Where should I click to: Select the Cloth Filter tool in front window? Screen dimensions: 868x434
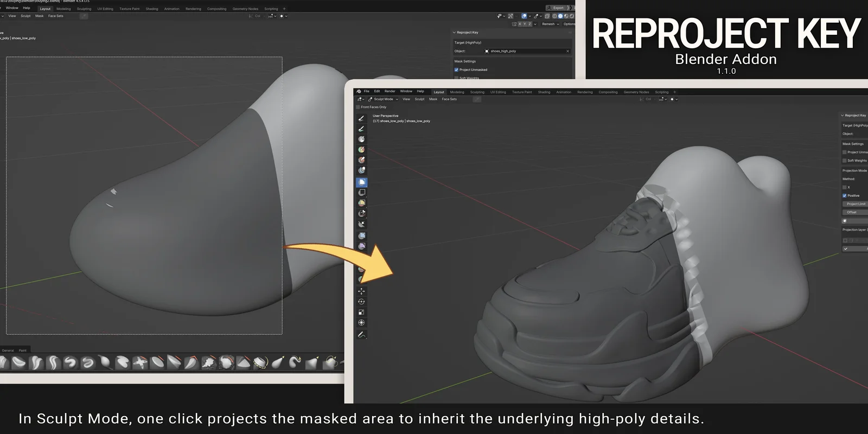[x=362, y=246]
